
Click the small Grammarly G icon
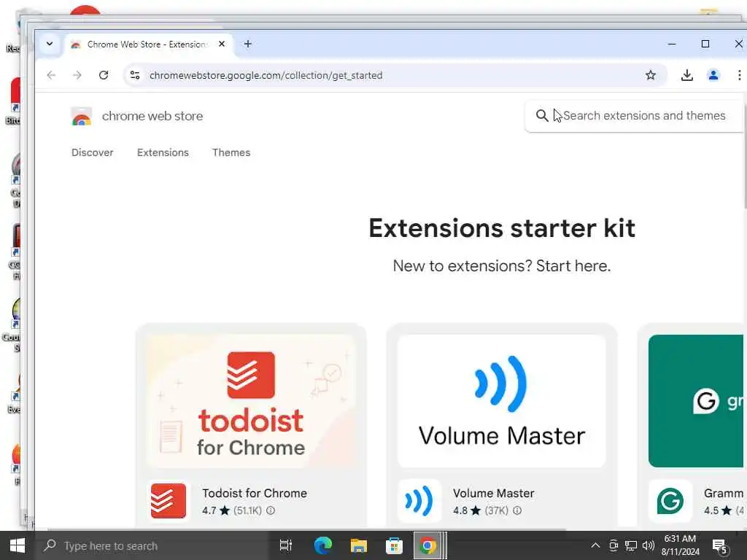point(670,501)
